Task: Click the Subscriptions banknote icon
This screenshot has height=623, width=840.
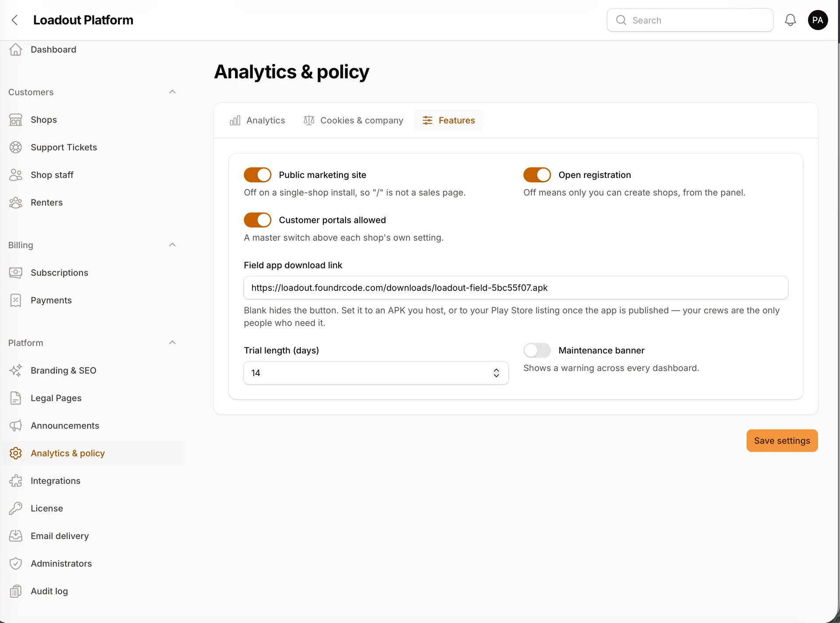Action: [16, 273]
